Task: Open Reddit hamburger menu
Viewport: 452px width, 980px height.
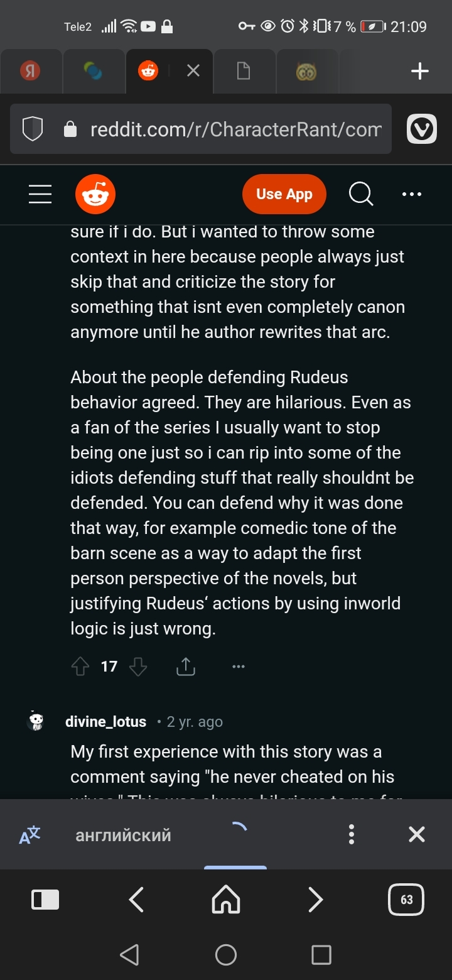Action: (x=40, y=195)
